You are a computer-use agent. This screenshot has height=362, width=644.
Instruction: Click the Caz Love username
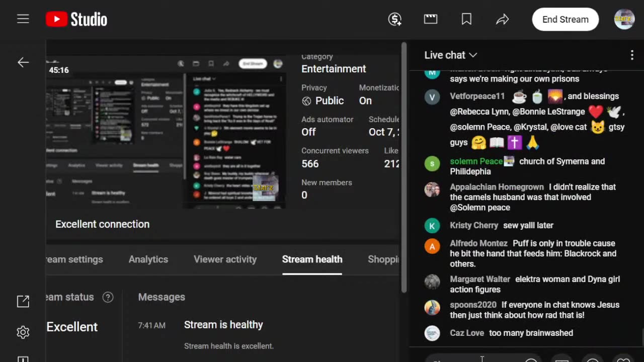[x=467, y=333]
